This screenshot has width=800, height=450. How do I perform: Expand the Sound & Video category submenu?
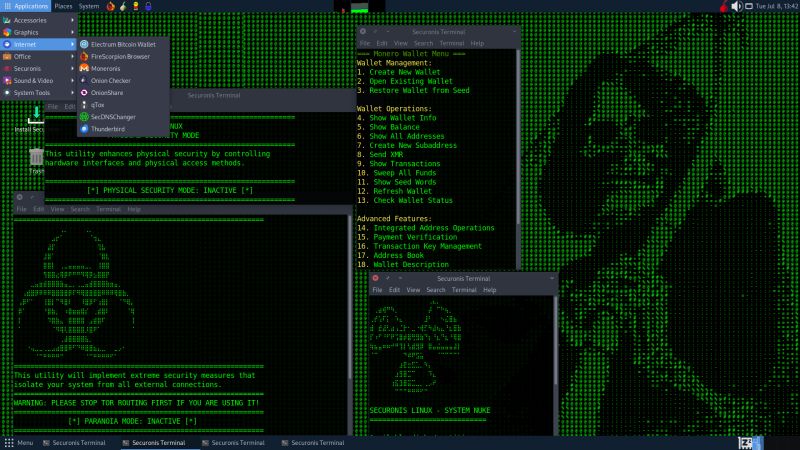pos(39,81)
